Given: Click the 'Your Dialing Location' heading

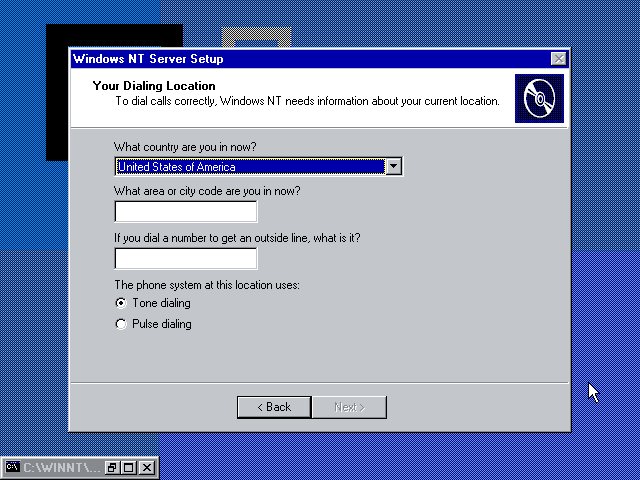Looking at the screenshot, I should (x=154, y=86).
